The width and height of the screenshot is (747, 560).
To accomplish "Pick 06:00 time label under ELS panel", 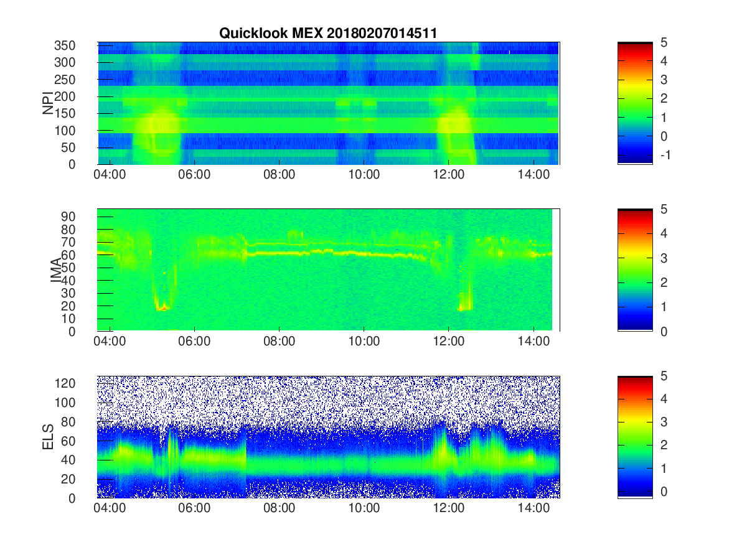I will (x=195, y=509).
